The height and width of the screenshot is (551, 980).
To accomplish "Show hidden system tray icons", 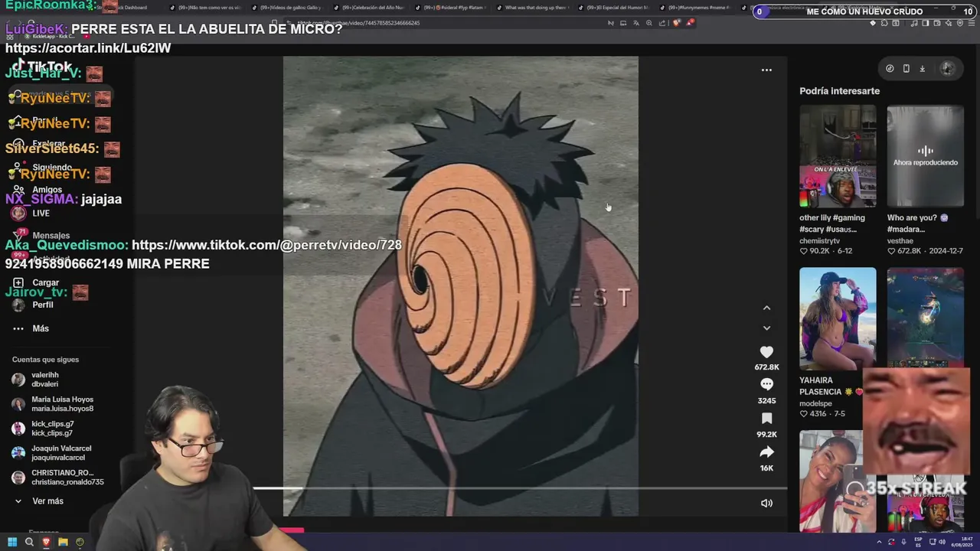I will [880, 542].
